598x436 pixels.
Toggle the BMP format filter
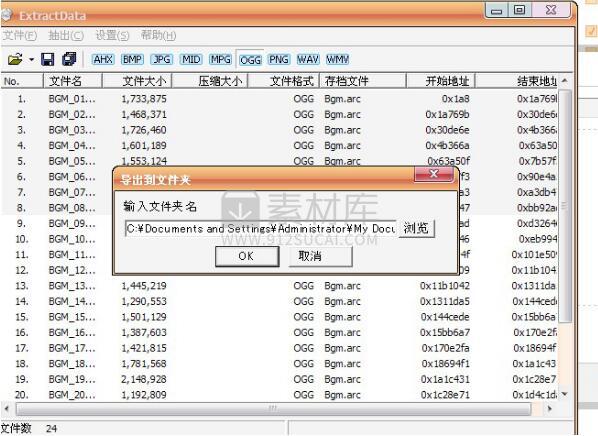click(132, 60)
